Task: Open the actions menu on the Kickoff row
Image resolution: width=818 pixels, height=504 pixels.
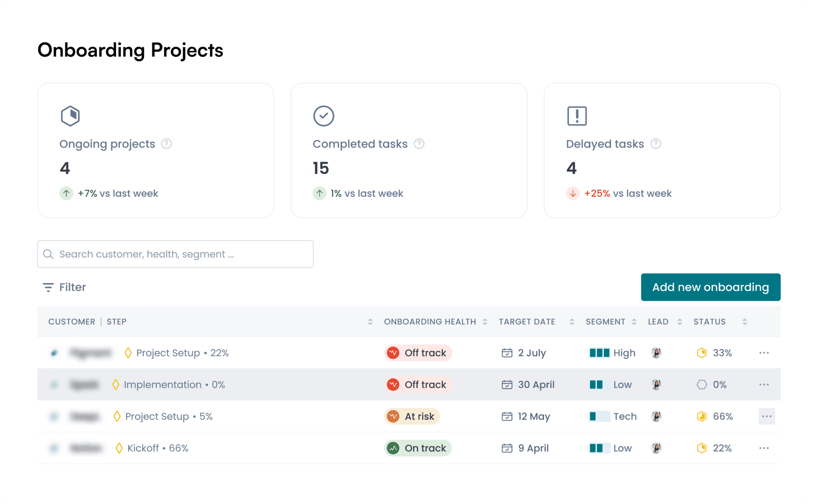Action: (764, 448)
